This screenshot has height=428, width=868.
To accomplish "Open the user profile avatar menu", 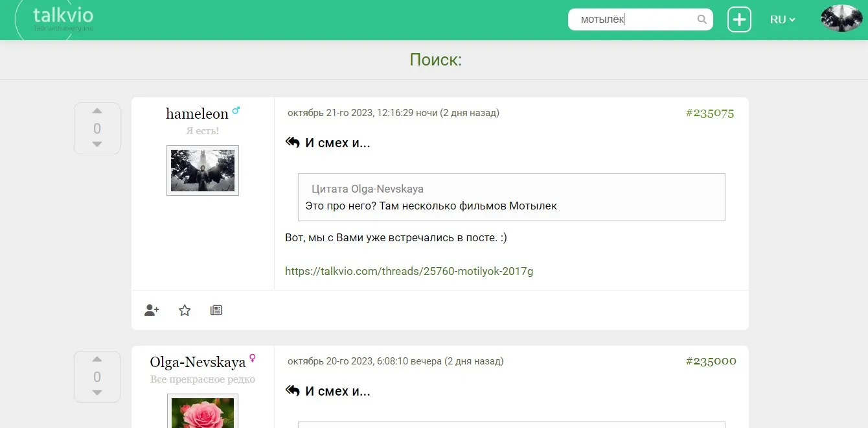I will click(x=841, y=19).
